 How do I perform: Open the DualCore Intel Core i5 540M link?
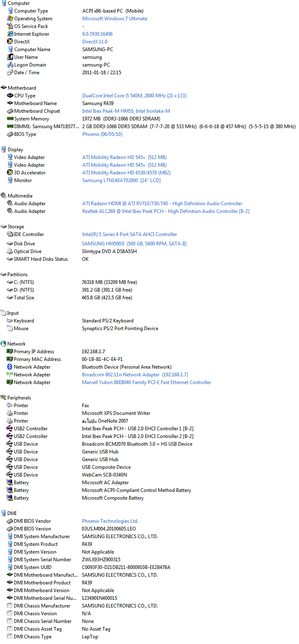[134, 96]
